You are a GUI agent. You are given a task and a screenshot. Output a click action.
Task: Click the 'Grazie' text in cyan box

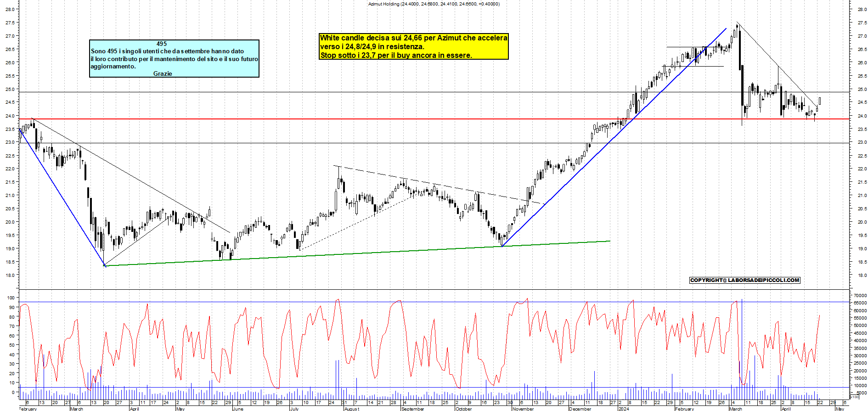pyautogui.click(x=163, y=73)
